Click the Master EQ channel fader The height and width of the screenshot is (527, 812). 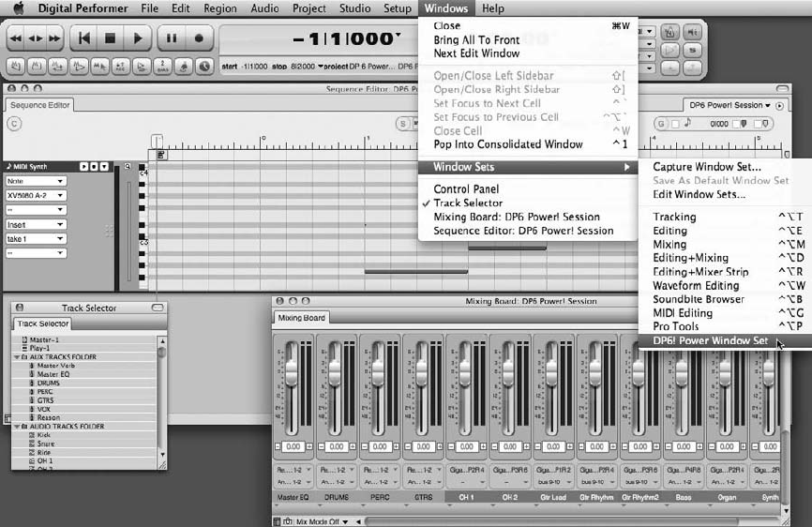click(x=292, y=372)
